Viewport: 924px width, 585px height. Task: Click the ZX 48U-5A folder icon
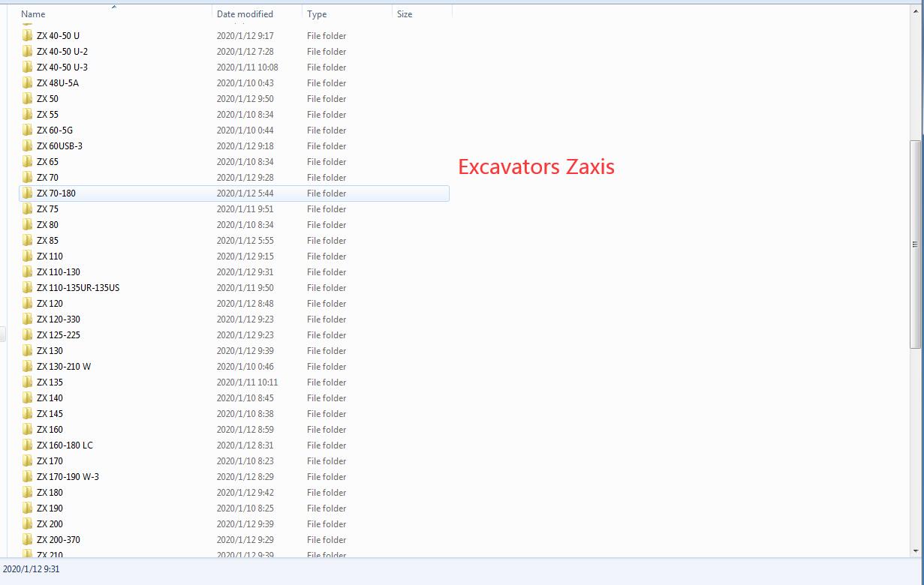pos(27,82)
